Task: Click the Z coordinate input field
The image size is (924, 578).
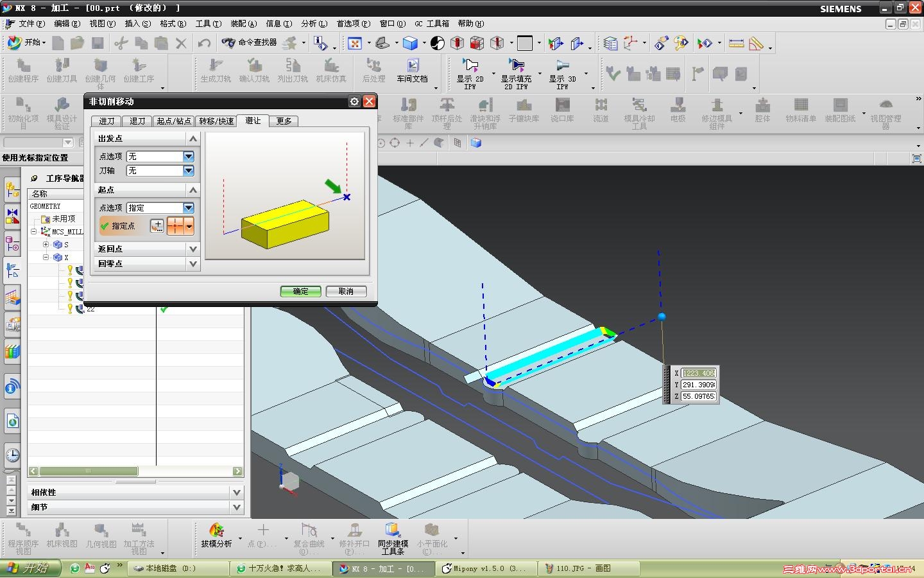Action: pos(698,396)
